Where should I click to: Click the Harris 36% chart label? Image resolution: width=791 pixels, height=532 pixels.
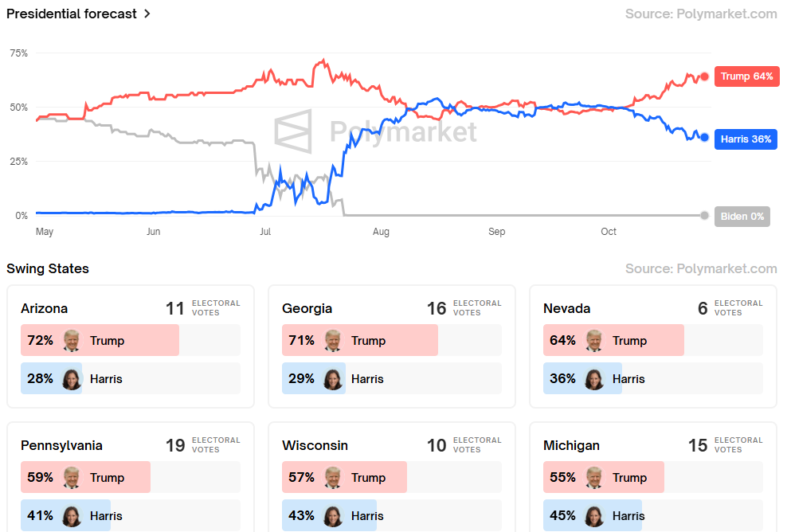[746, 139]
